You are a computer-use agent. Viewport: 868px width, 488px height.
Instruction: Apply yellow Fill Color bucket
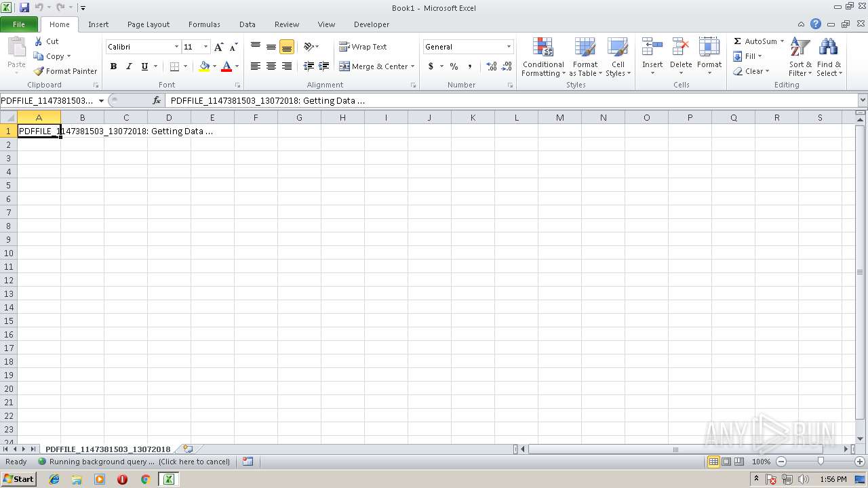click(204, 66)
